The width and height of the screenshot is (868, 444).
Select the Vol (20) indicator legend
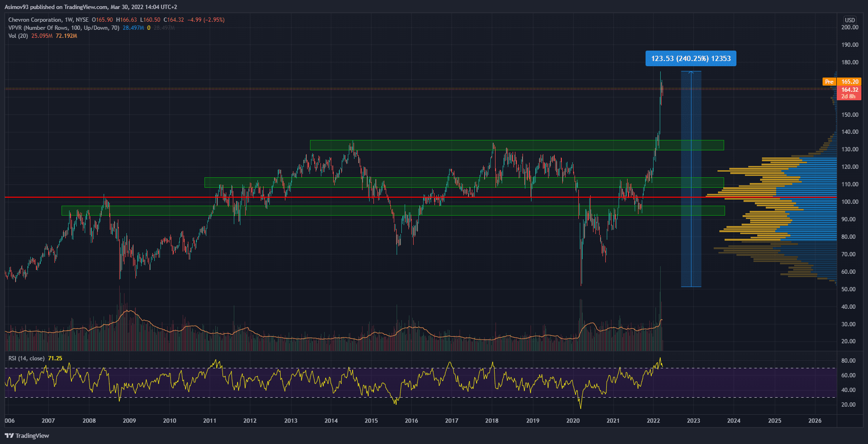pos(18,36)
